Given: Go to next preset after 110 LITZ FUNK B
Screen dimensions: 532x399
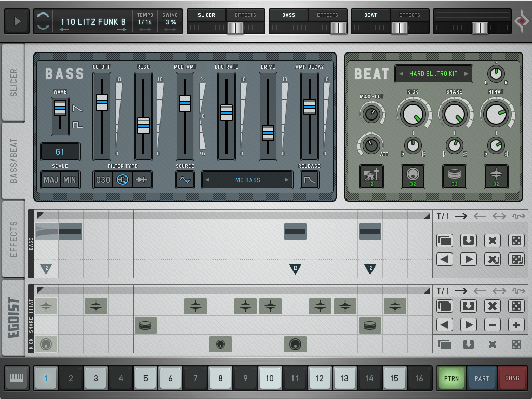Looking at the screenshot, I should [122, 30].
